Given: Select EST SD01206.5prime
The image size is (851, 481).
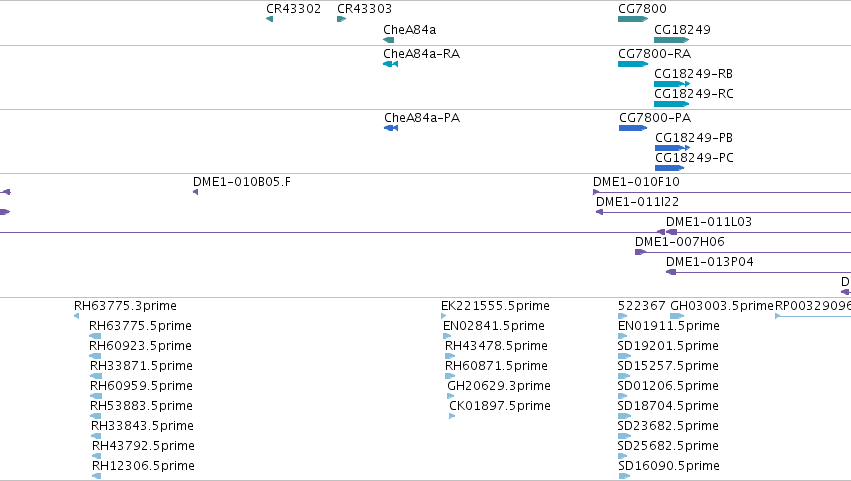Looking at the screenshot, I should (668, 386).
